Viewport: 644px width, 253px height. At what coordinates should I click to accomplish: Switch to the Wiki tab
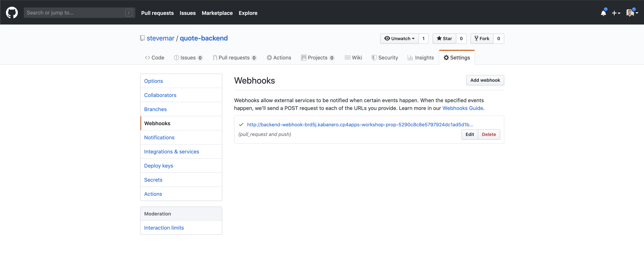click(x=353, y=58)
